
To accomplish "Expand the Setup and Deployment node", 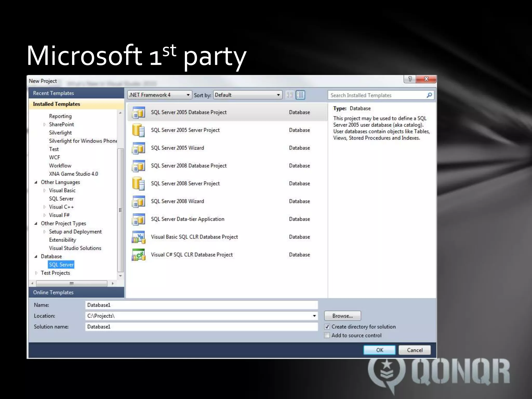I will 45,232.
